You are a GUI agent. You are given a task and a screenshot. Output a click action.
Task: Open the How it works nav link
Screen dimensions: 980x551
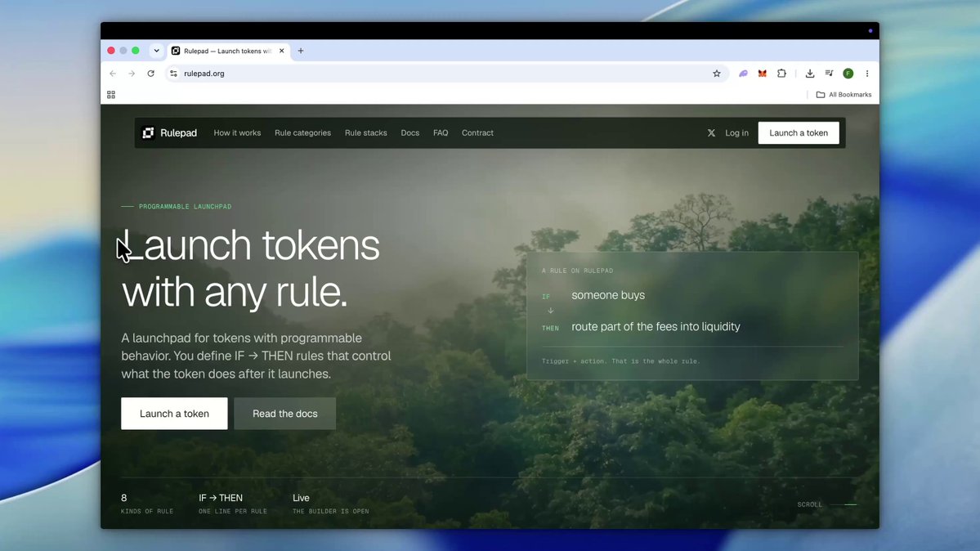(237, 132)
